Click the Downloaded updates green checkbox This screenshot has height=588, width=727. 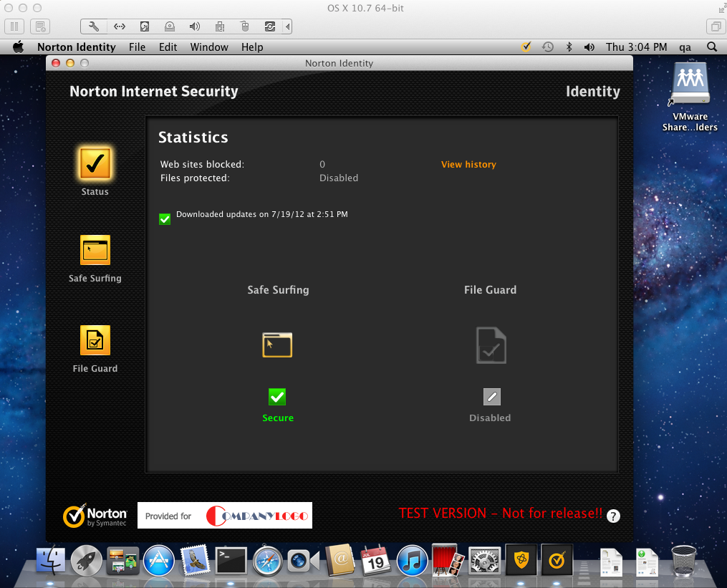165,218
